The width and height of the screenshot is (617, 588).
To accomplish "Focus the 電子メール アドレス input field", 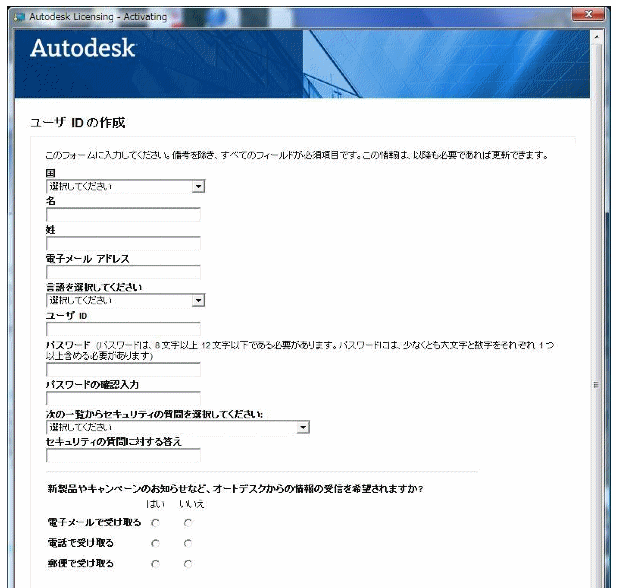I will click(x=123, y=272).
